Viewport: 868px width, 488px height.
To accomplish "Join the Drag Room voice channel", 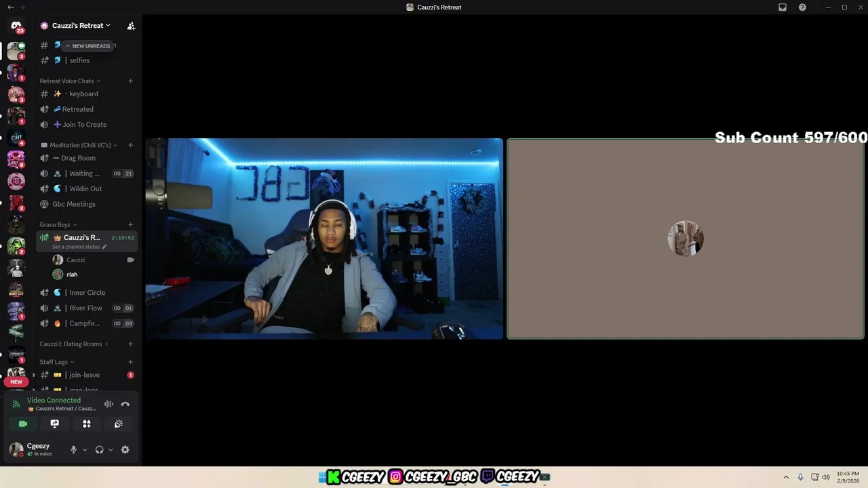I will point(87,158).
